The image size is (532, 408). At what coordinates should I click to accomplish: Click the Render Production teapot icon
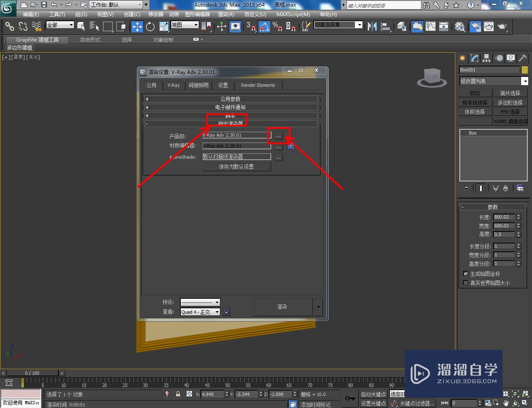point(502,27)
